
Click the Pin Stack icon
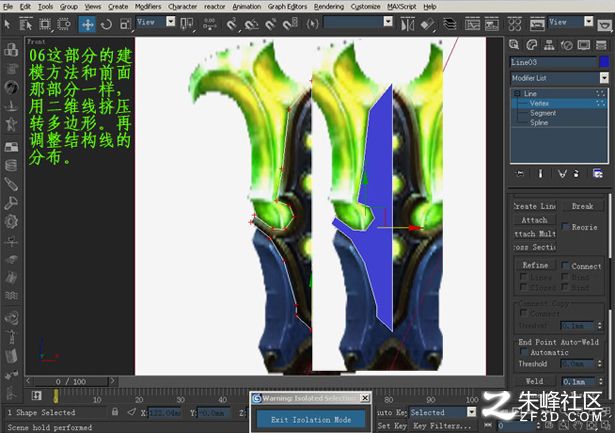point(520,174)
